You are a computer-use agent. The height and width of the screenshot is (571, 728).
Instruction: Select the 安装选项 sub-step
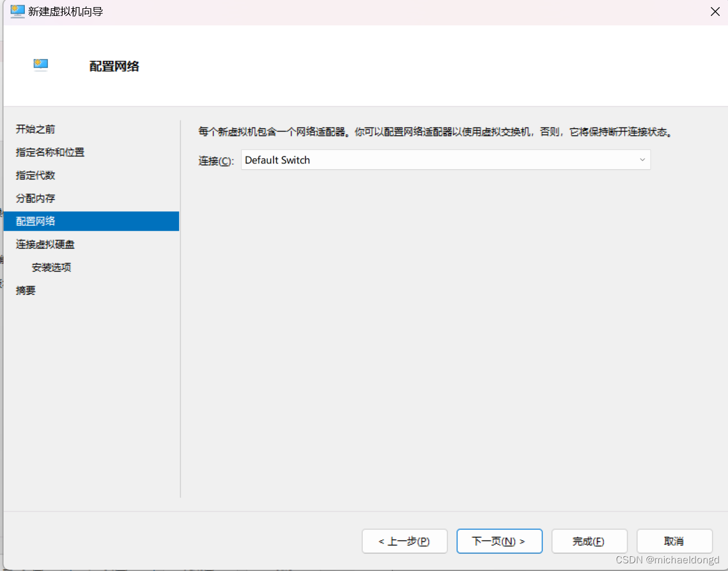pyautogui.click(x=52, y=267)
